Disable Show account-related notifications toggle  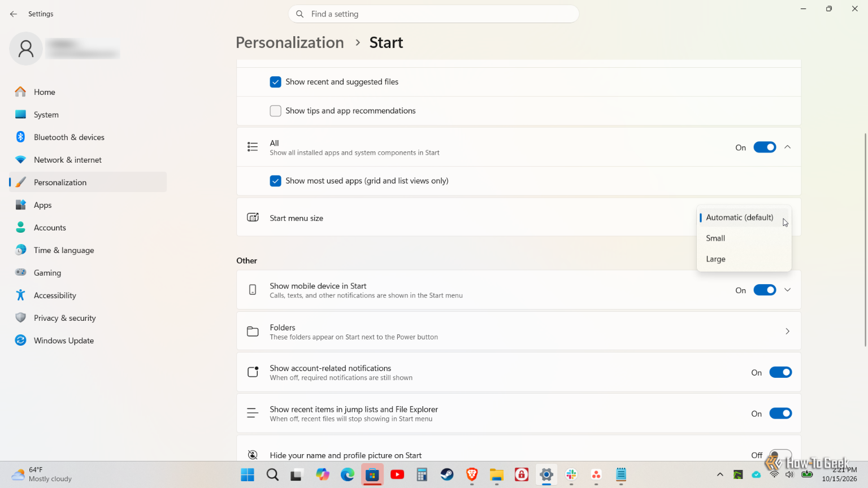(x=780, y=373)
